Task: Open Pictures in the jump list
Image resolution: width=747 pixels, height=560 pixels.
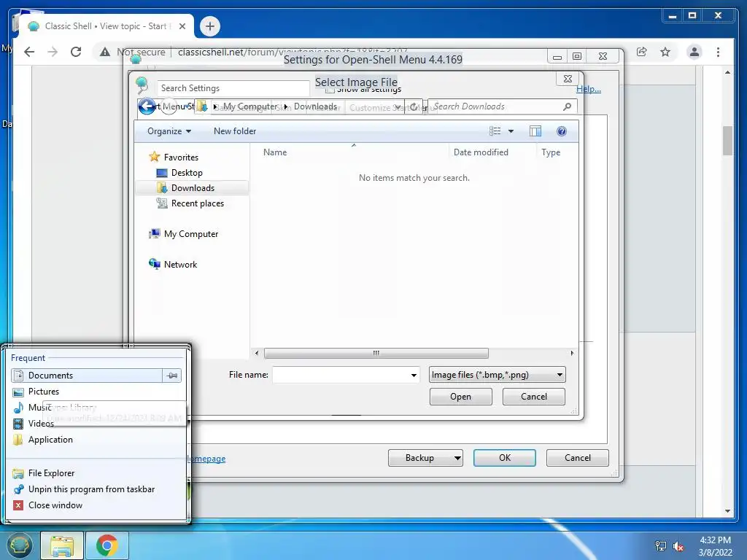Action: click(x=43, y=392)
